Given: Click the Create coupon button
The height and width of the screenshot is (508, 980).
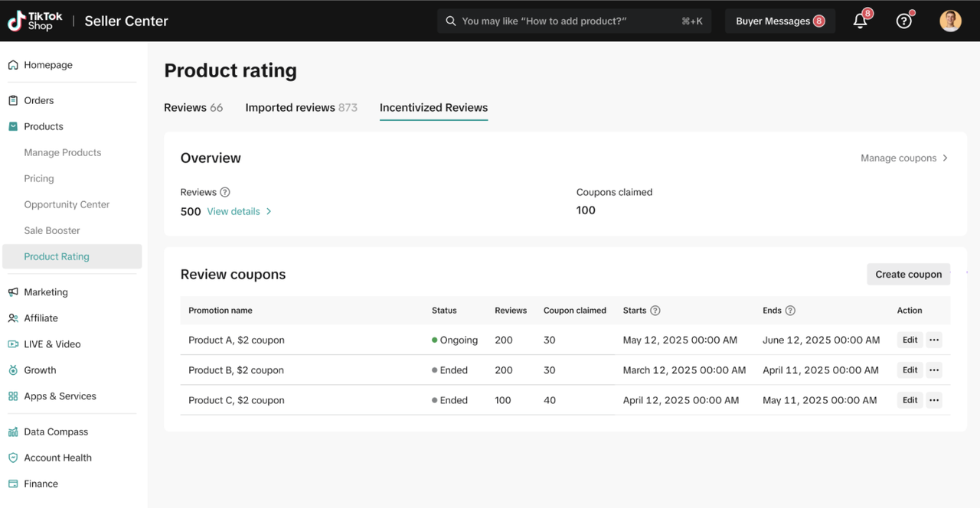Looking at the screenshot, I should (908, 275).
